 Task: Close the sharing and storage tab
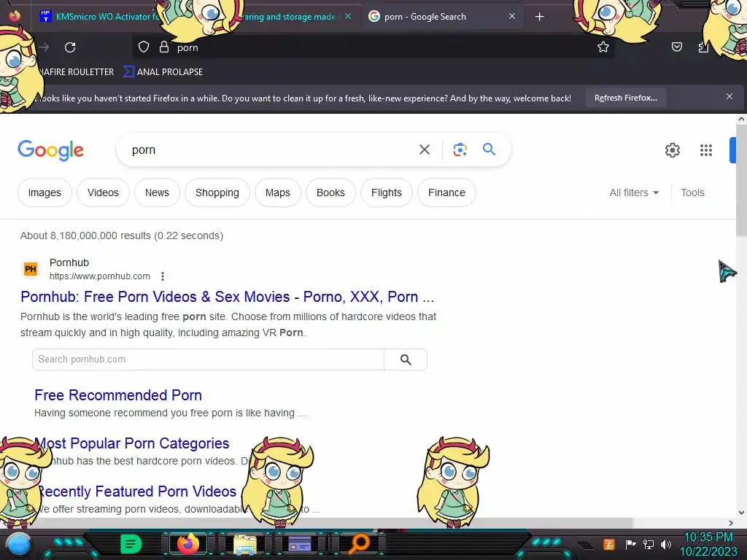tap(348, 16)
